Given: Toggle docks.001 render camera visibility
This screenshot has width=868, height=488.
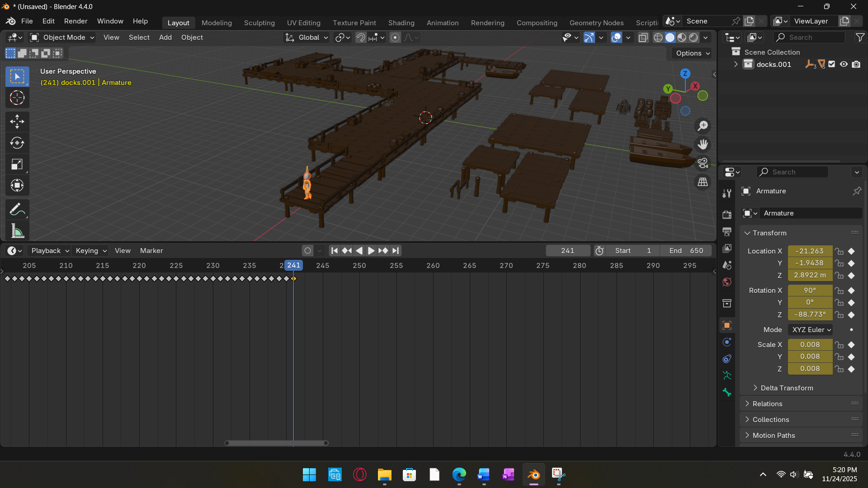Looking at the screenshot, I should click(x=856, y=64).
